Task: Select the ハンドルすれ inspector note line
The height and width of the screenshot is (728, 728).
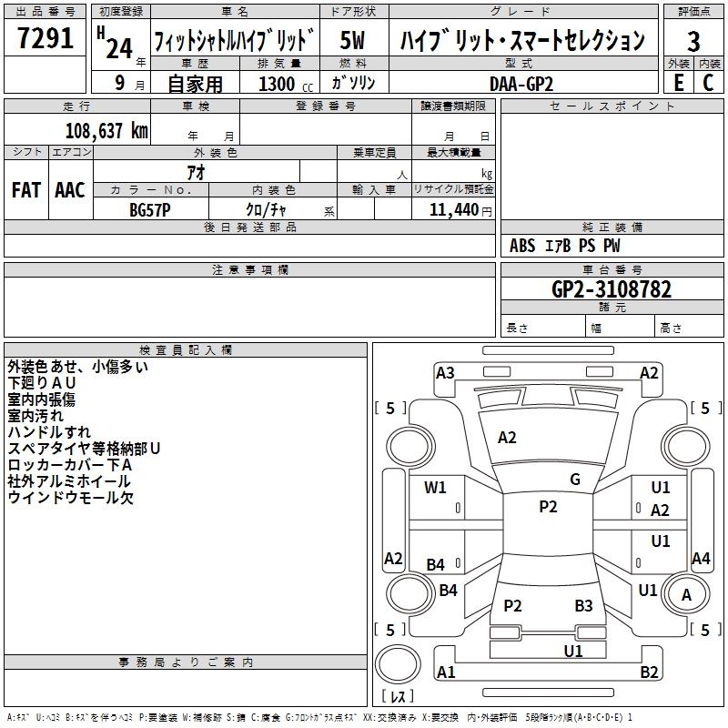Action: click(49, 432)
